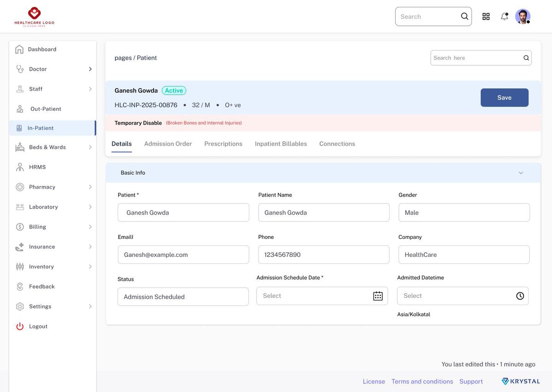Click the Doctor stethoscope icon
This screenshot has height=392, width=552.
click(20, 69)
